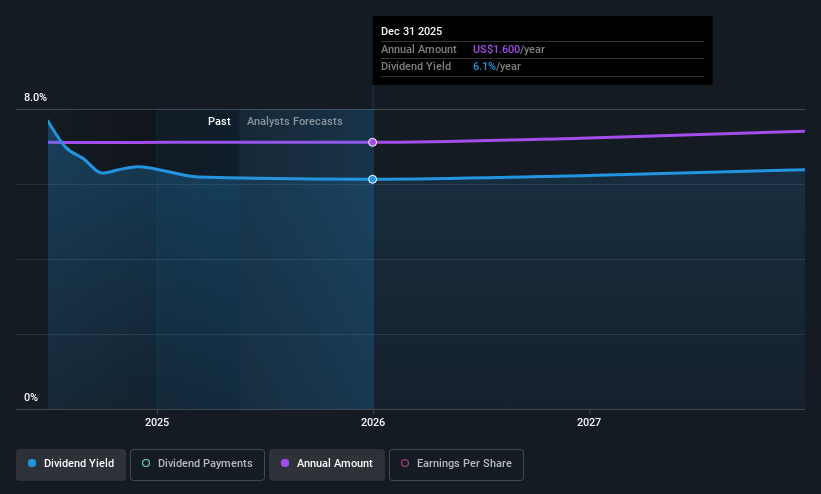Click the Analysts Forecasts label
Image resolution: width=821 pixels, height=494 pixels.
[x=295, y=121]
